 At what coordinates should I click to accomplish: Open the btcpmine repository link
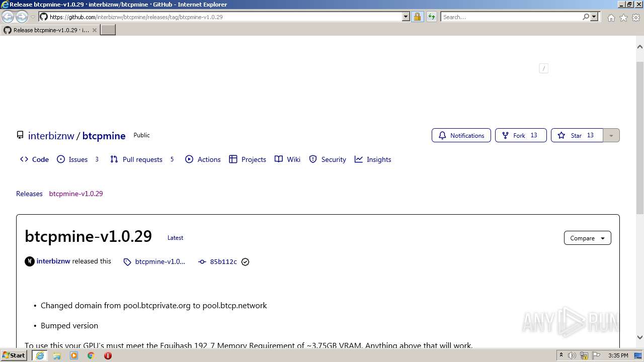coord(104,136)
